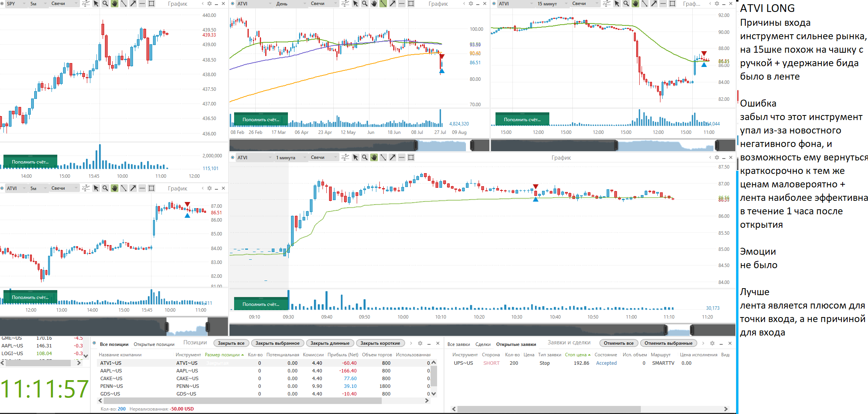Open settings gear of Позиции panel

pyautogui.click(x=420, y=343)
